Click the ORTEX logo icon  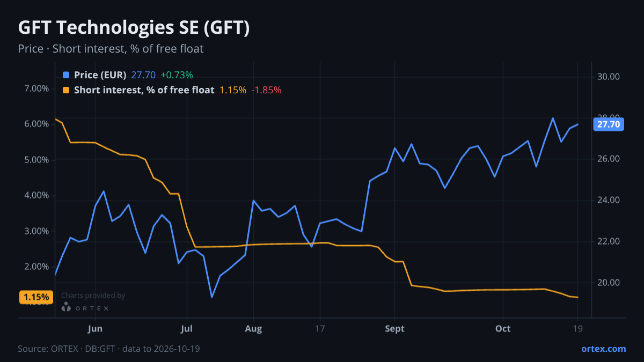pos(66,307)
